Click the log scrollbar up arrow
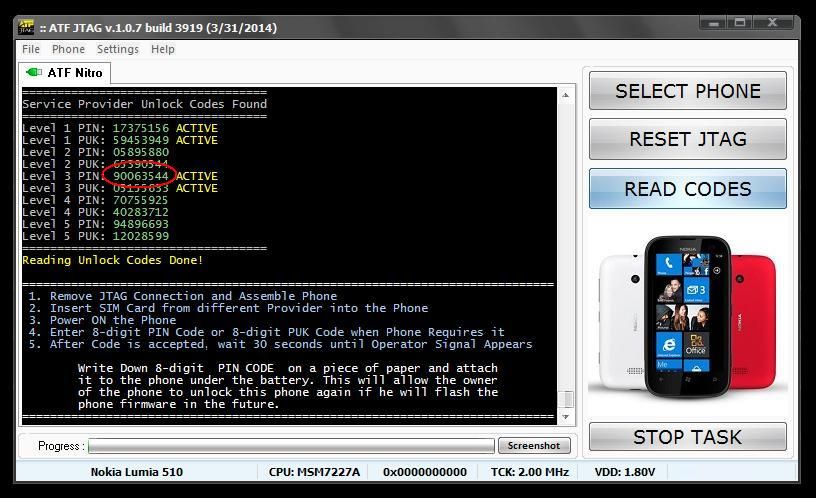 566,95
